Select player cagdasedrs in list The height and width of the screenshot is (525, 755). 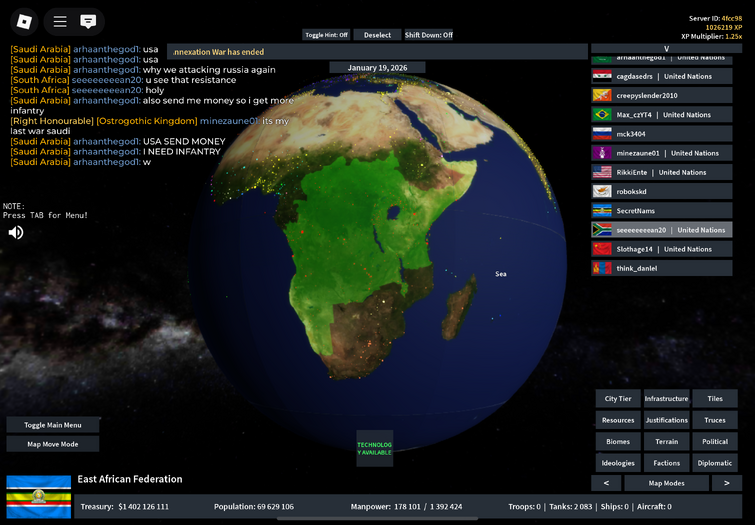pos(662,76)
